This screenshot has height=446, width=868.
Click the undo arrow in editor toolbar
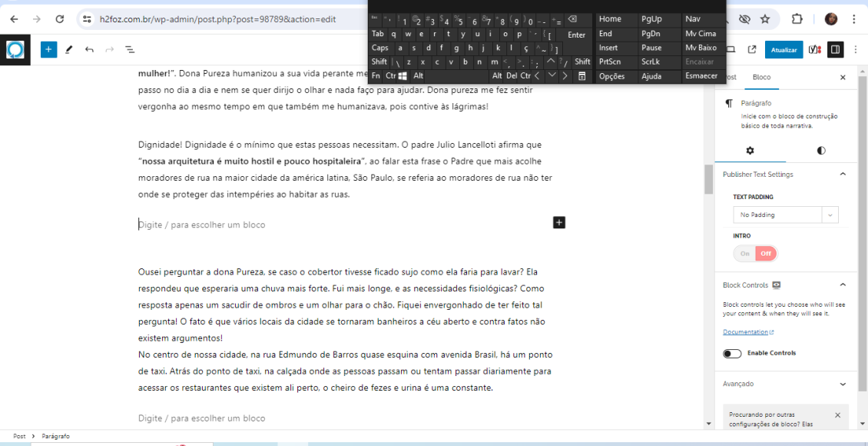(x=89, y=49)
